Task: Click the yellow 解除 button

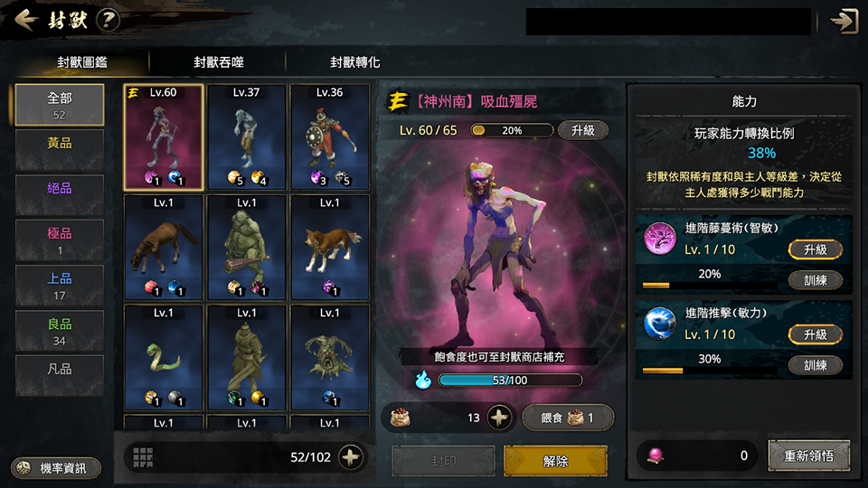Action: [555, 461]
